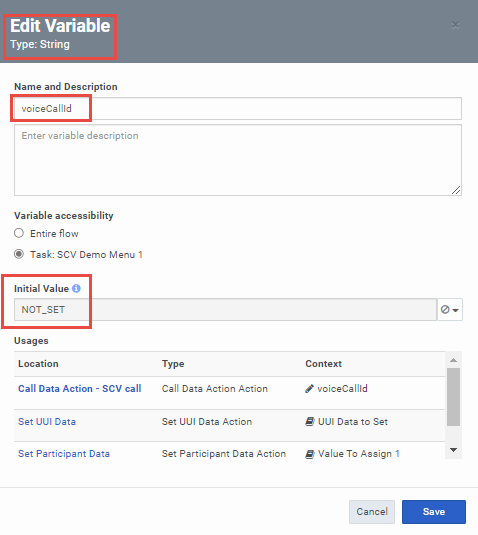Click the usages list scroll down arrow
Viewport: 478px width, 535px height.
tap(453, 450)
